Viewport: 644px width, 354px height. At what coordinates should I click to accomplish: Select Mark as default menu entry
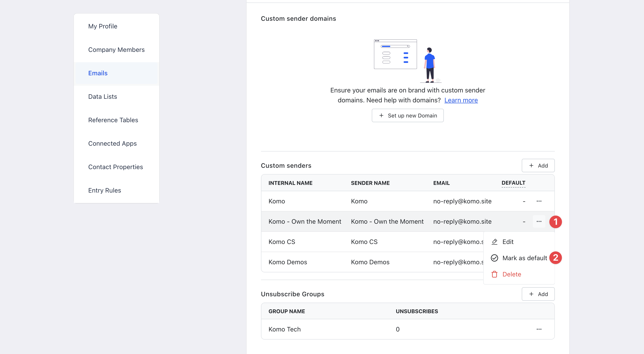pos(524,258)
